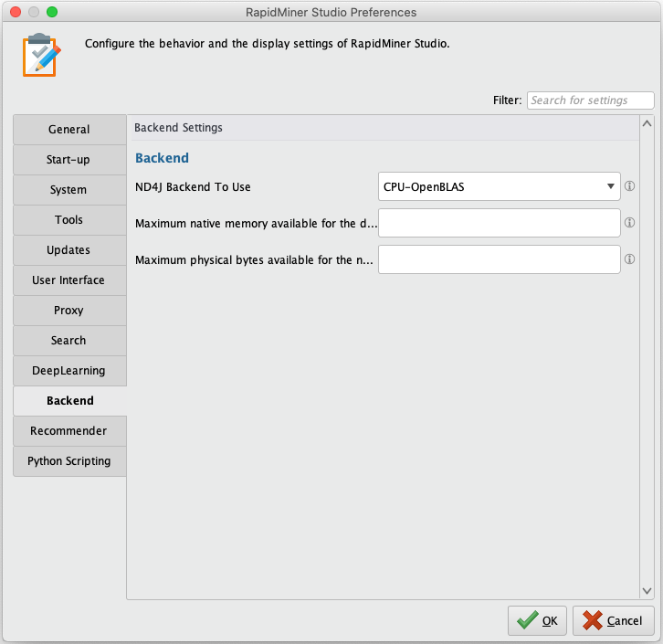This screenshot has height=644, width=663.
Task: Open the Updates tab
Action: (69, 250)
